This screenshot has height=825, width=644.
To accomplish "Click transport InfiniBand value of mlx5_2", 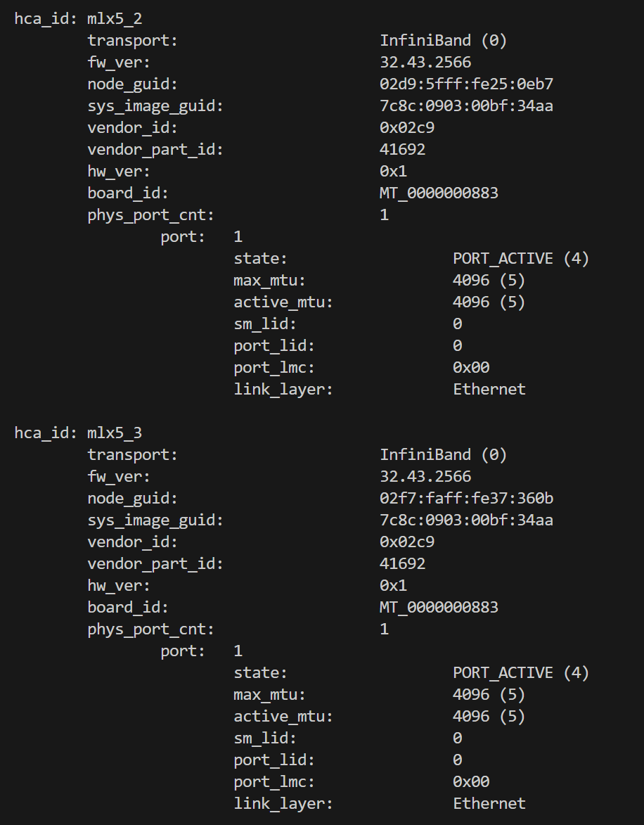I will (x=443, y=41).
